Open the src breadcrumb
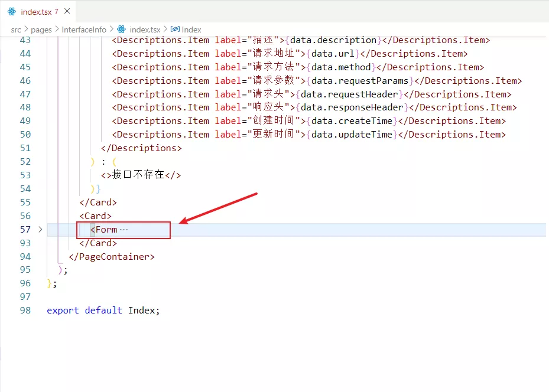549x392 pixels. pyautogui.click(x=16, y=30)
